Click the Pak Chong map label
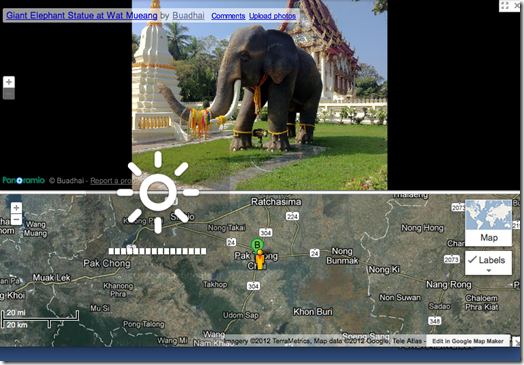524x365 pixels. [107, 263]
